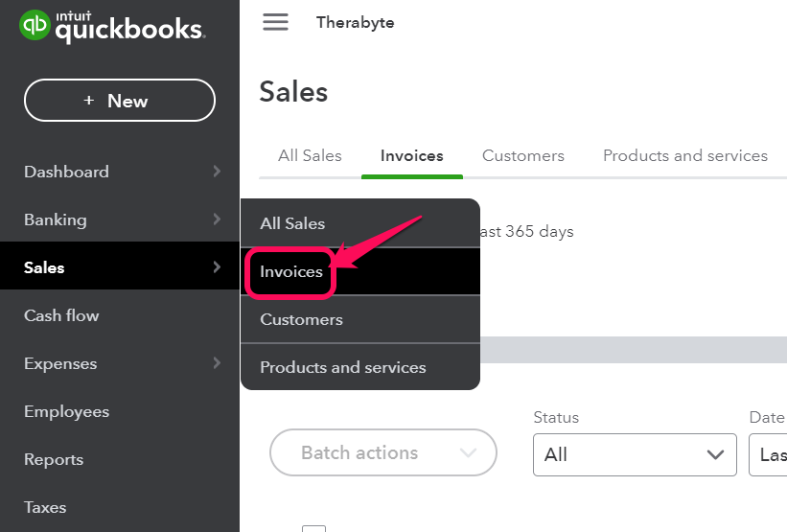
Task: Click the Sales page heading
Action: [x=293, y=92]
